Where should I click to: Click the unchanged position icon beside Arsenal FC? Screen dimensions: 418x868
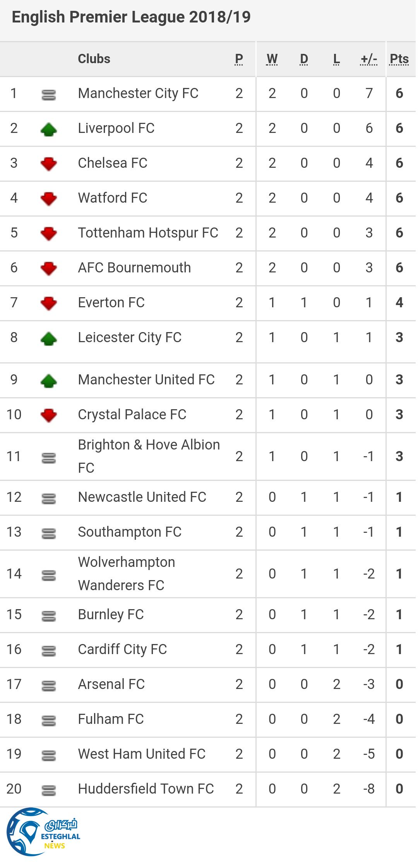click(x=49, y=685)
